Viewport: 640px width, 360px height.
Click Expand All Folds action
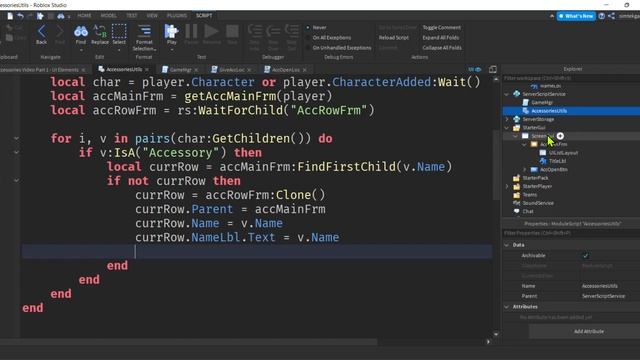tap(440, 38)
